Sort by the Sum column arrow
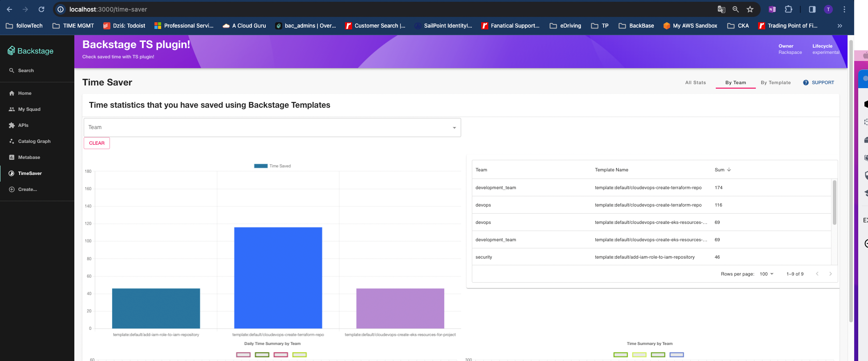The image size is (868, 361). [x=729, y=170]
